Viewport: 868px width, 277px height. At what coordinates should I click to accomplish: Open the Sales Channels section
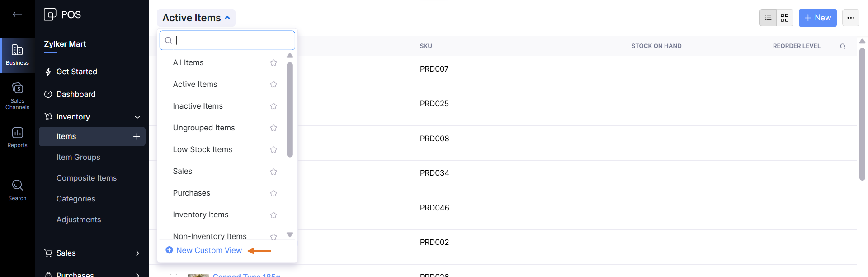point(17,96)
